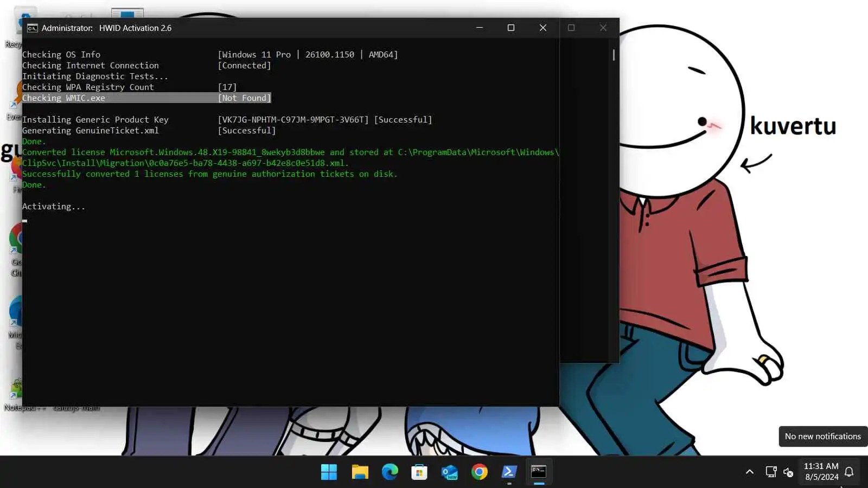Maximize the window behind HWID Activation
Image resolution: width=868 pixels, height=488 pixels.
571,28
